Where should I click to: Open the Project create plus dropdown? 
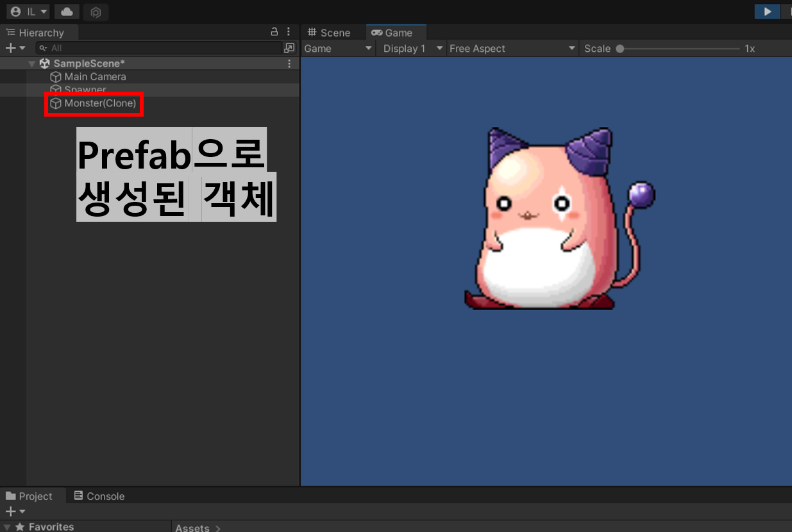pos(15,511)
